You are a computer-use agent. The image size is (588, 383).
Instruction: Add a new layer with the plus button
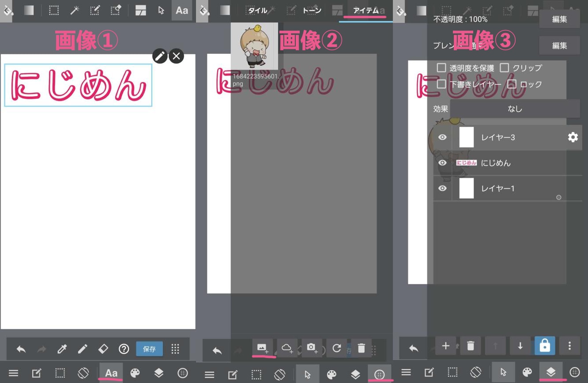pos(446,346)
